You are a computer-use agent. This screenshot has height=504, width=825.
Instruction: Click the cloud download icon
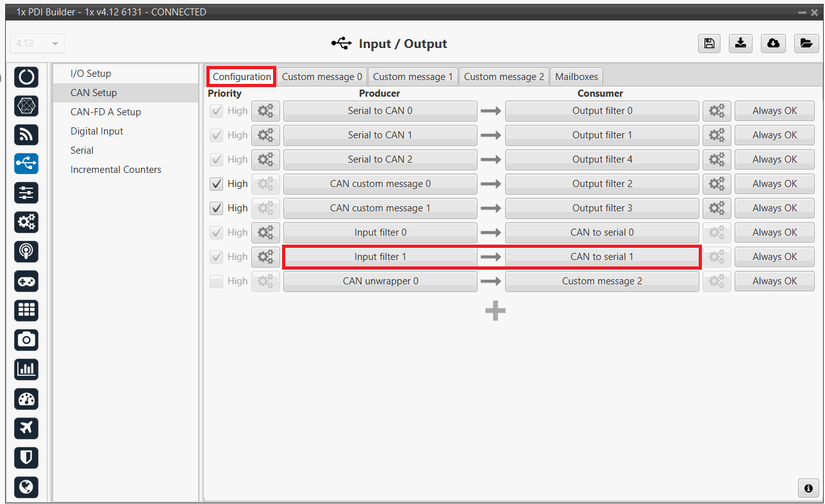pyautogui.click(x=774, y=44)
